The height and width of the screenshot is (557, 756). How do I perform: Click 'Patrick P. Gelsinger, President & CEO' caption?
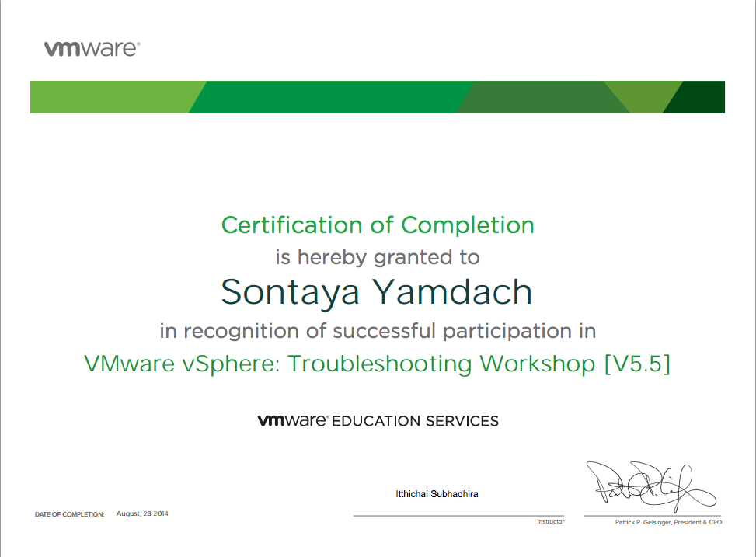668,522
